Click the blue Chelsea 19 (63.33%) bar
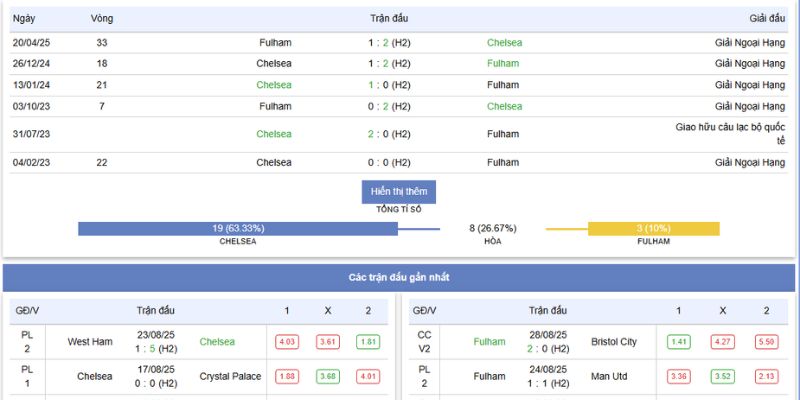 click(238, 229)
